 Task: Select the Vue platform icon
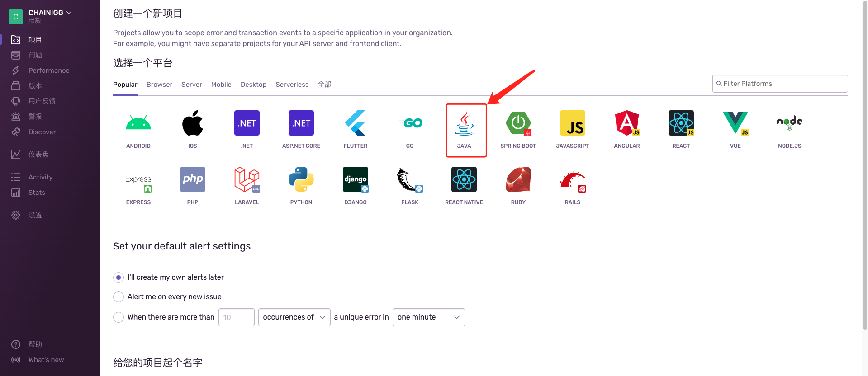(735, 123)
